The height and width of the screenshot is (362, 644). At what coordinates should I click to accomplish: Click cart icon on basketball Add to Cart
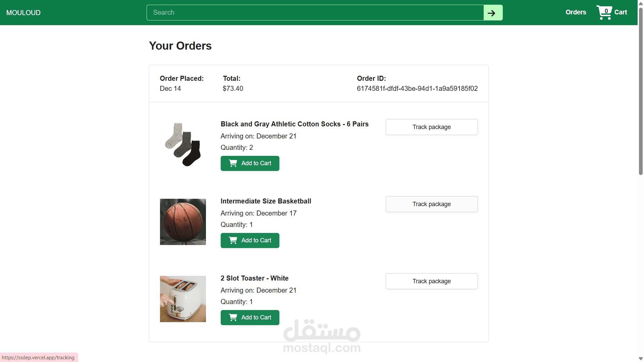click(233, 240)
